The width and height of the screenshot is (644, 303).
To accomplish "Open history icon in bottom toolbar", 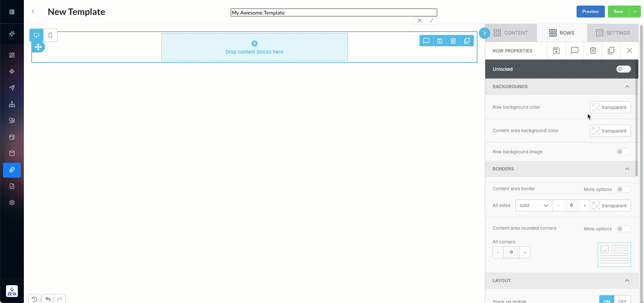I will [x=34, y=299].
